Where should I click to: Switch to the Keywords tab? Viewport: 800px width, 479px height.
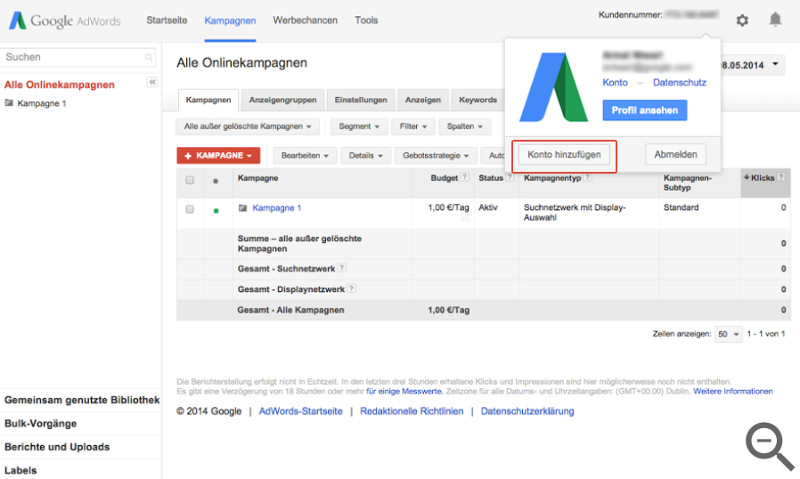tap(478, 100)
